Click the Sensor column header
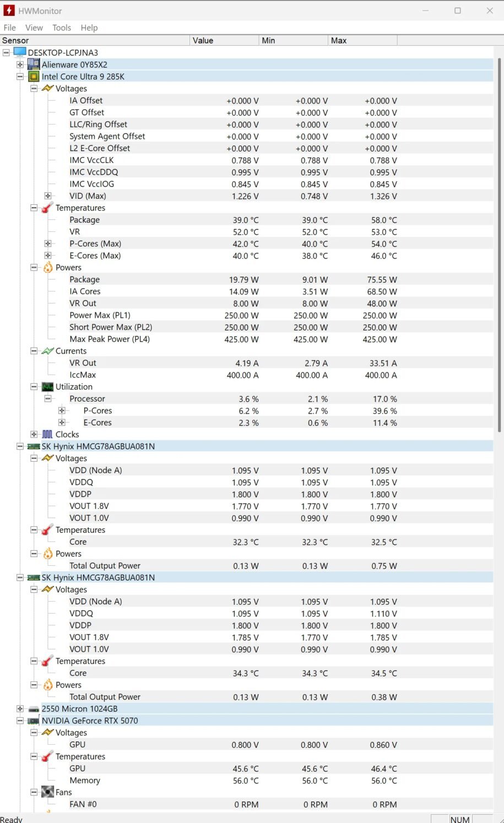 click(95, 40)
